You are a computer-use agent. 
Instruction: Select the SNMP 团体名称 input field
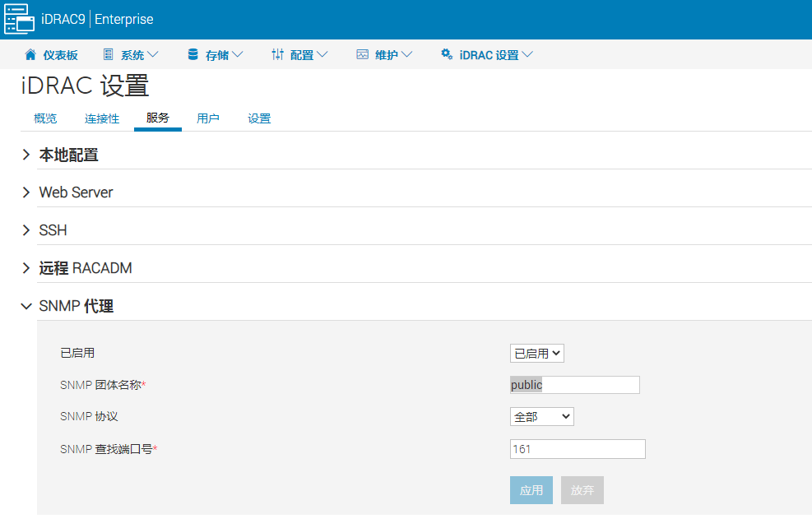pyautogui.click(x=573, y=384)
